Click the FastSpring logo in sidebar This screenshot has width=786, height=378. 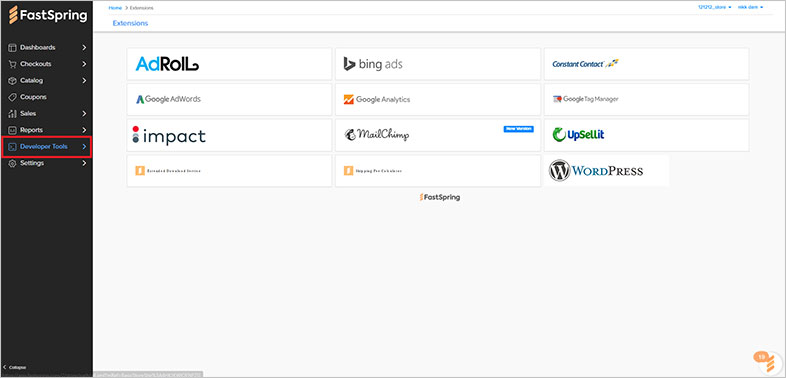click(x=48, y=15)
